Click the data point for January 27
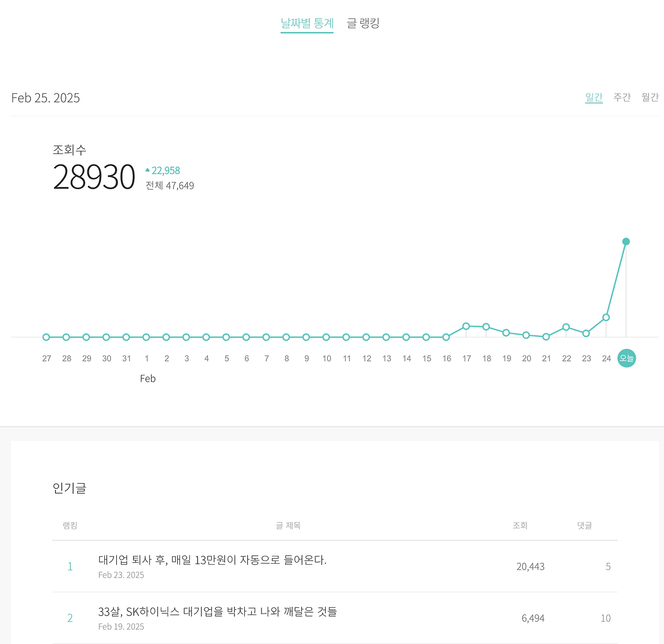The width and height of the screenshot is (664, 644). [x=46, y=337]
